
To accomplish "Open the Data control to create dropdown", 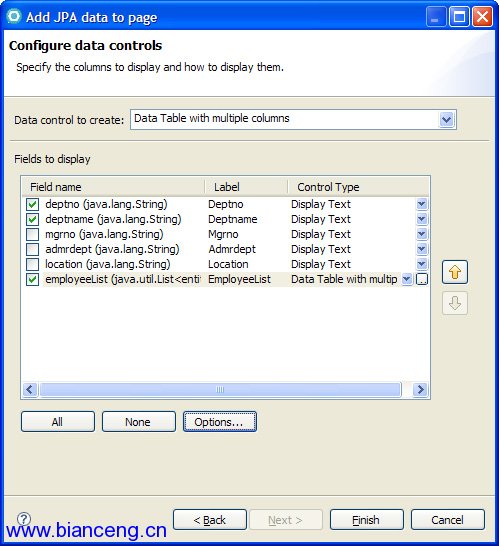I will pyautogui.click(x=446, y=120).
